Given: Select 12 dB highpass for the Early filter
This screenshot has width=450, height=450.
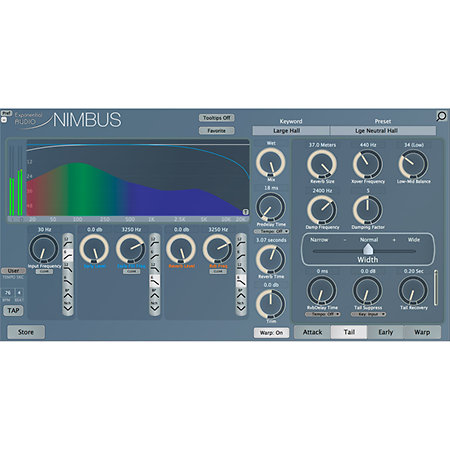Looking at the screenshot, I should pos(155,243).
